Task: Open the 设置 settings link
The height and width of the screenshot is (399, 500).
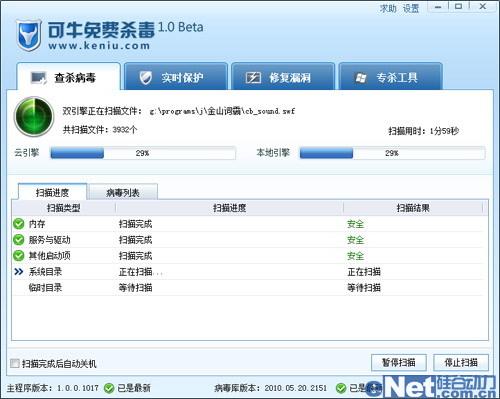Action: coord(411,8)
